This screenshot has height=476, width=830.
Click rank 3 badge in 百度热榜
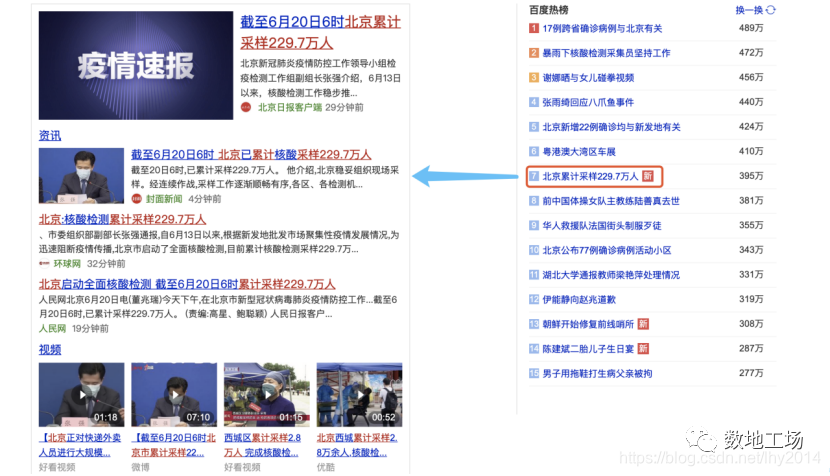[x=534, y=78]
